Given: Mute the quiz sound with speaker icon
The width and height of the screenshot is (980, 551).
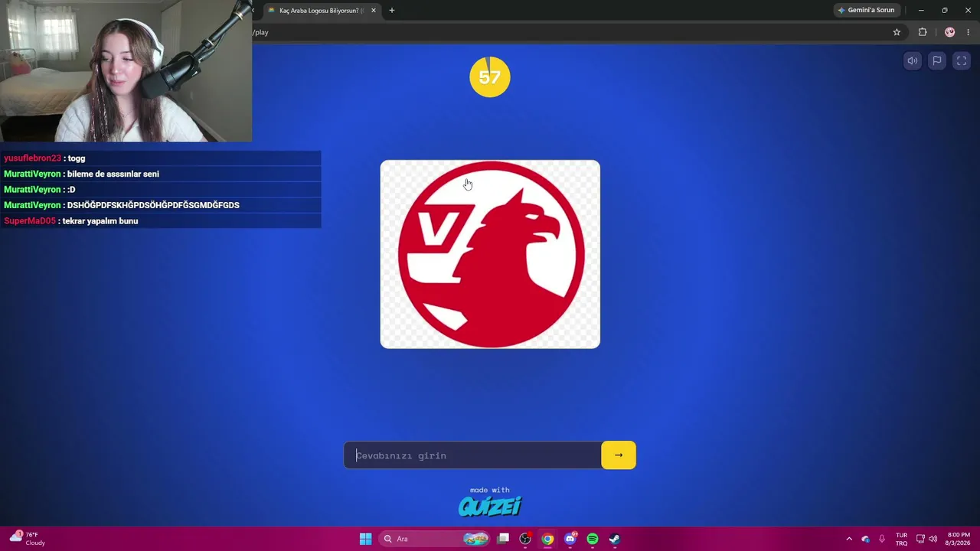Looking at the screenshot, I should (912, 61).
